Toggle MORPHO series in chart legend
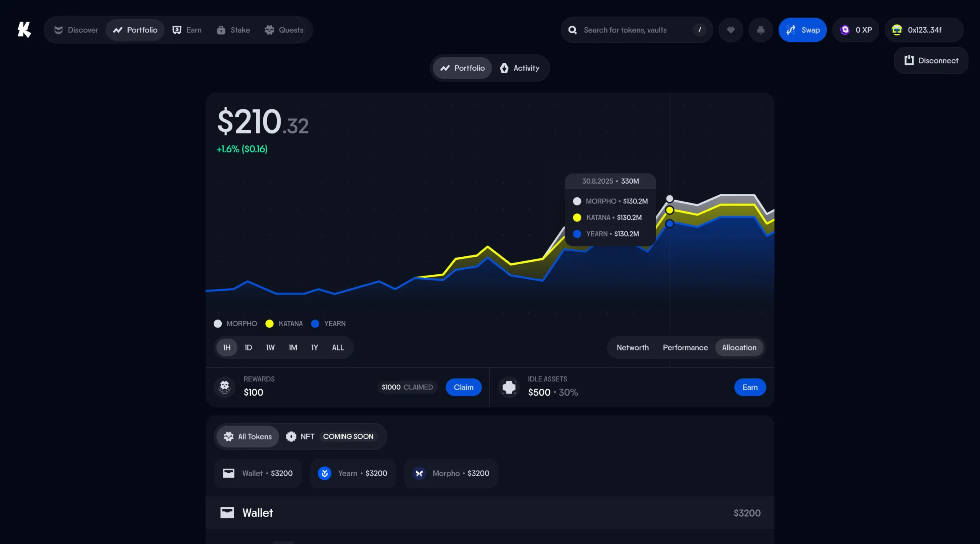The image size is (980, 544). tap(235, 324)
